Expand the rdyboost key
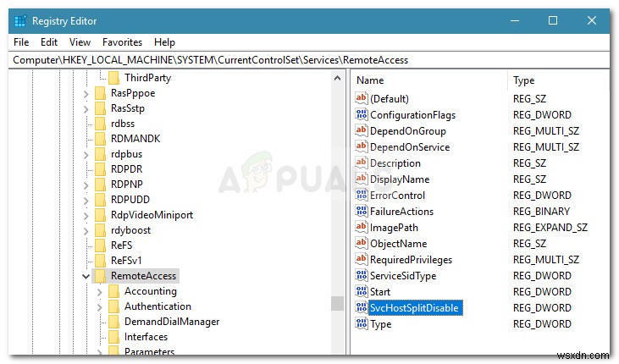 (x=86, y=231)
